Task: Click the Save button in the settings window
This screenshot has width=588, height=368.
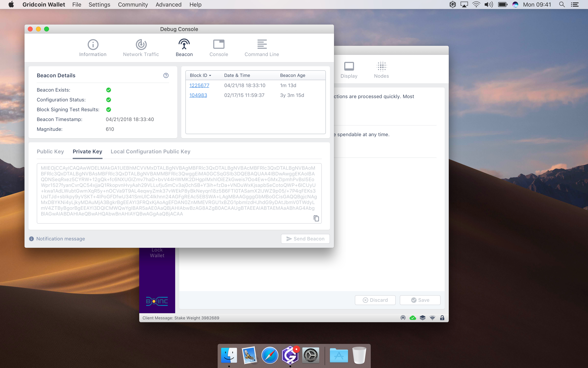Action: pos(420,300)
